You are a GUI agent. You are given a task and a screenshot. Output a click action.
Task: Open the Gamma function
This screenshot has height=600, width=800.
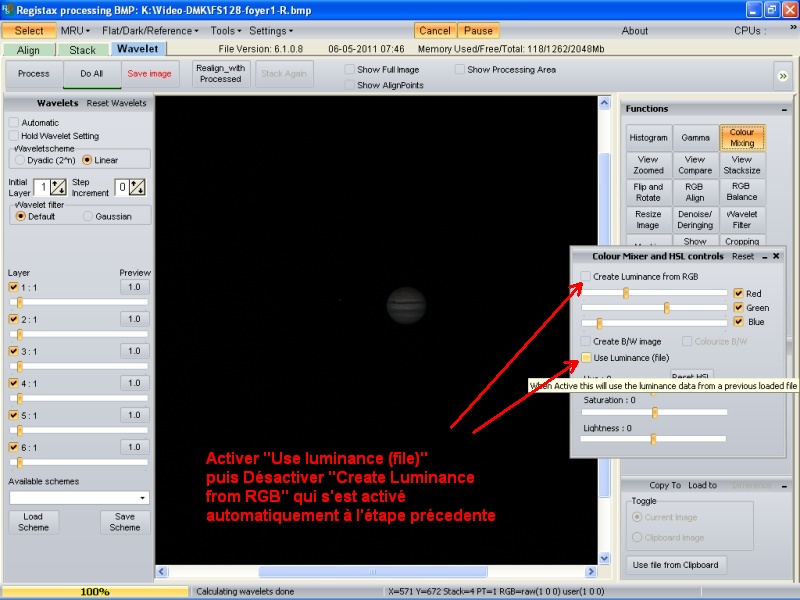[695, 138]
